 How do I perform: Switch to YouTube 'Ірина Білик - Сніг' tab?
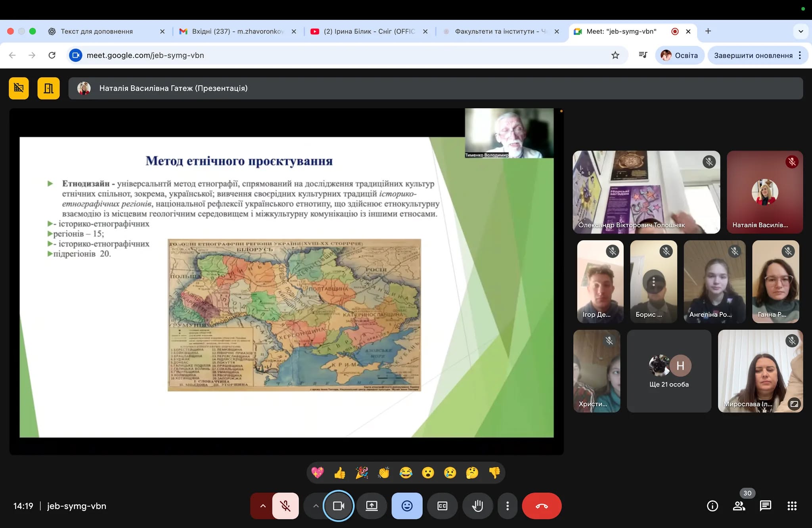click(x=370, y=31)
